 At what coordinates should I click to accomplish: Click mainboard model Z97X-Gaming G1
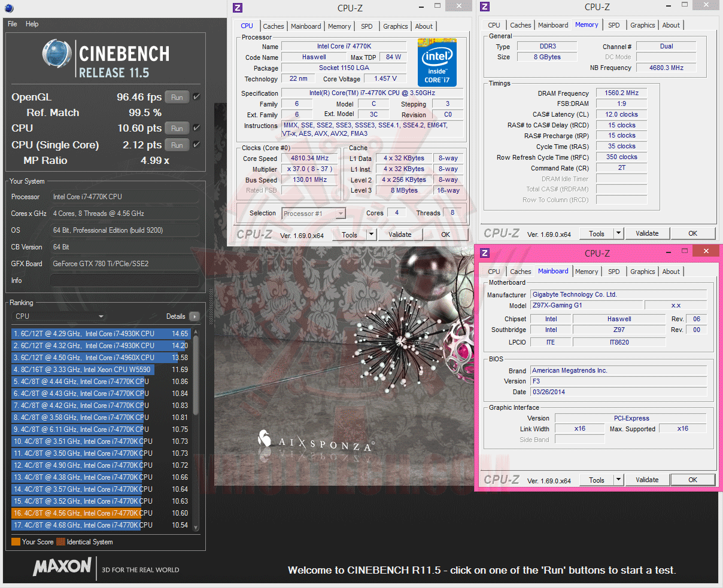pos(587,305)
